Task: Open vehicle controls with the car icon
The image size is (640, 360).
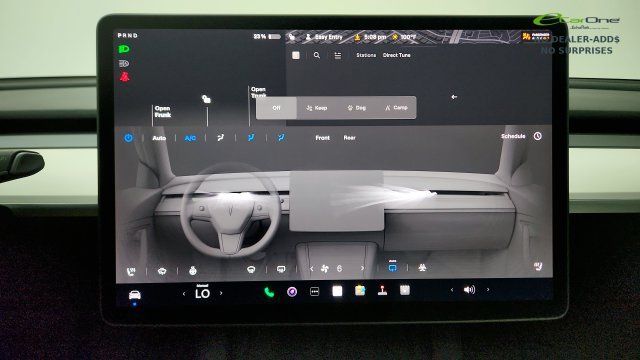Action: tap(135, 295)
